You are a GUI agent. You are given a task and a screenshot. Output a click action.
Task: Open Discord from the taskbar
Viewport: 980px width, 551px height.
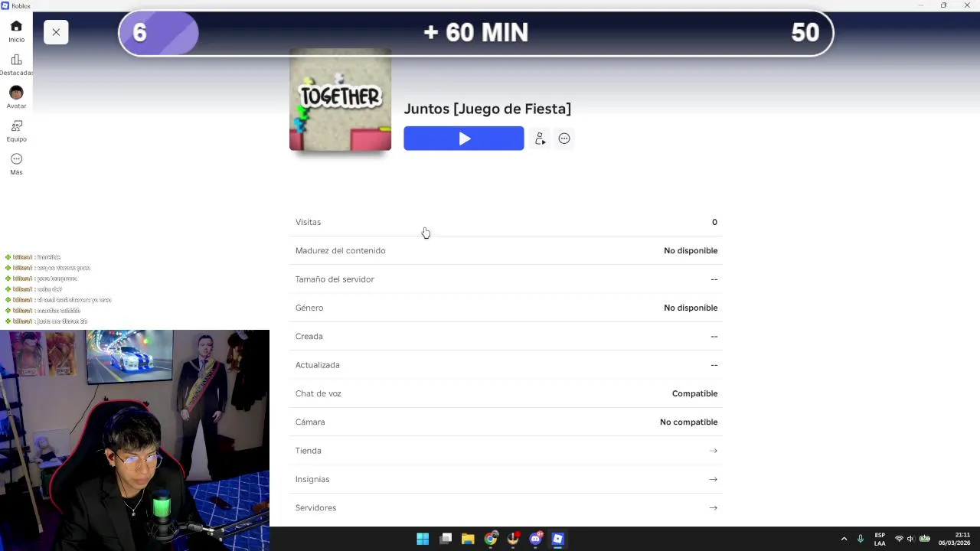pyautogui.click(x=536, y=539)
